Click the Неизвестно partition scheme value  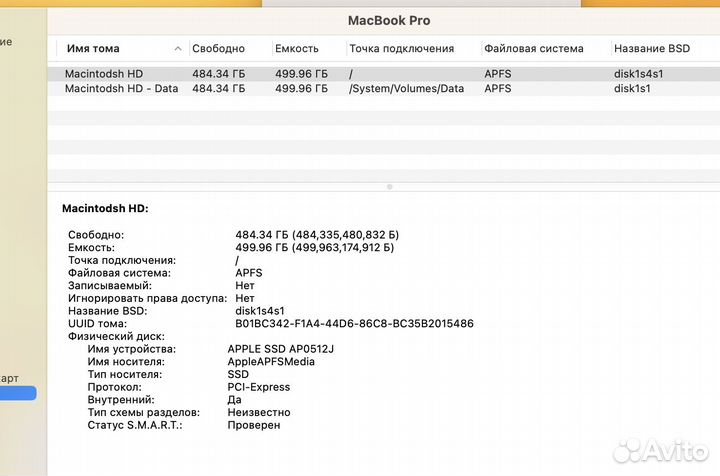click(x=259, y=412)
